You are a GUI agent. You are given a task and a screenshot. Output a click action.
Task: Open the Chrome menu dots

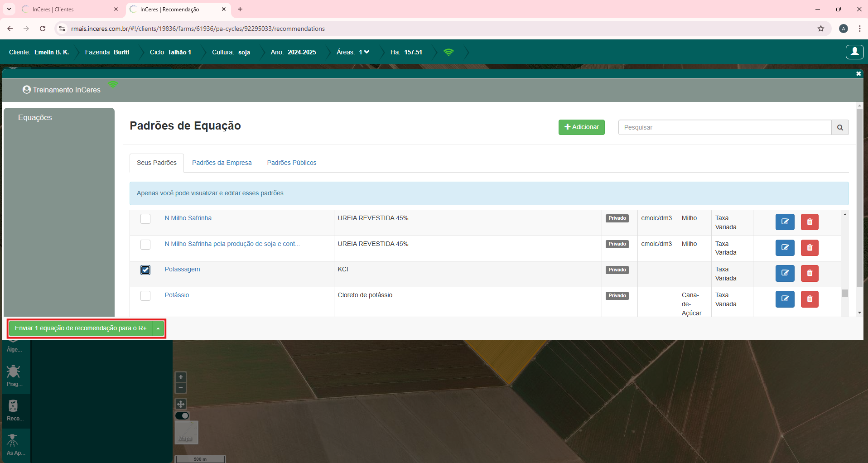(x=859, y=29)
